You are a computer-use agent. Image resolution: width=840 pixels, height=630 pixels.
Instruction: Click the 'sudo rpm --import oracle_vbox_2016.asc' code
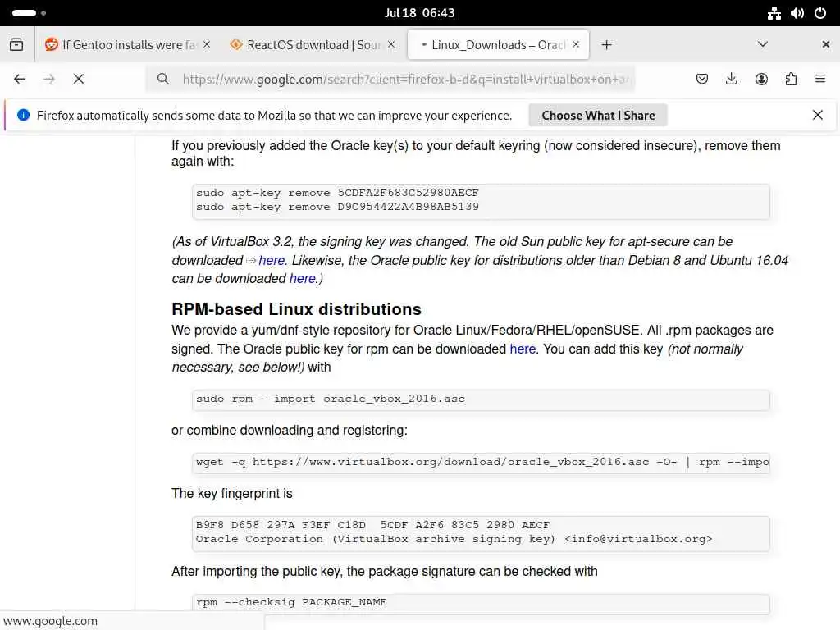point(331,399)
